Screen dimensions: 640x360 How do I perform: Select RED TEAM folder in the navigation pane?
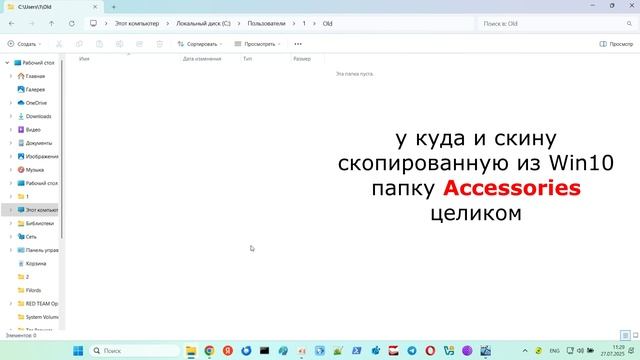pos(38,304)
